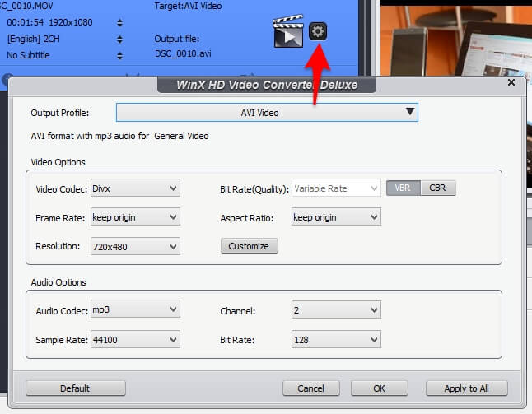Select VBR bit rate mode
532x414 pixels.
click(x=403, y=188)
